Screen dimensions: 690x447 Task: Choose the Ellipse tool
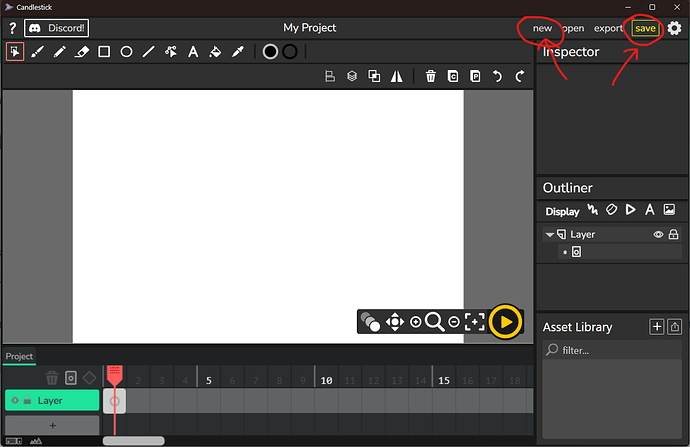tap(127, 52)
